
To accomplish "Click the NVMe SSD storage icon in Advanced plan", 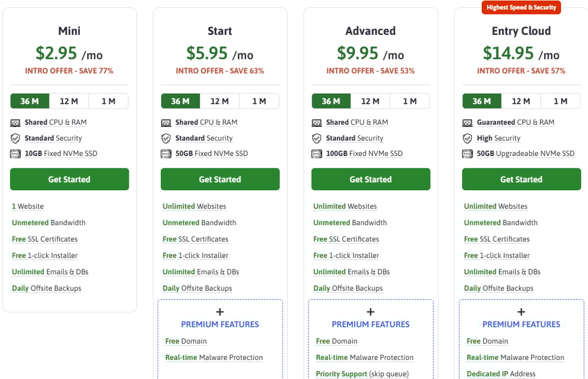I will point(316,154).
